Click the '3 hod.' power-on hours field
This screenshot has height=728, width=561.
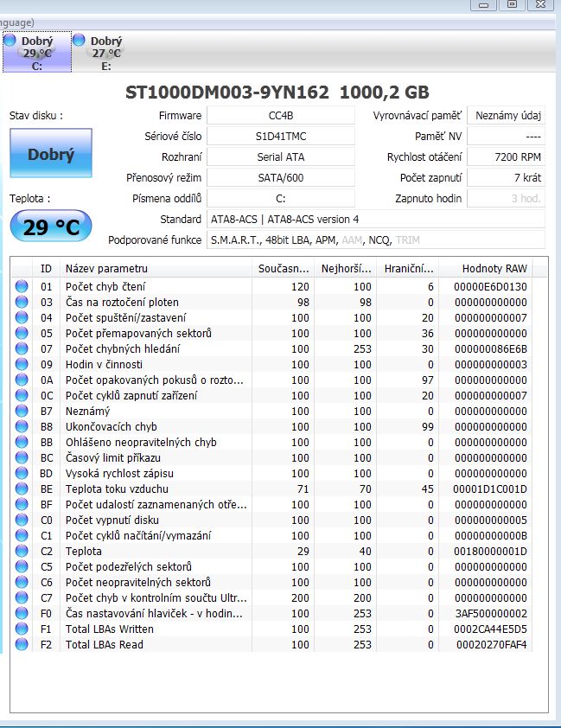(x=506, y=198)
